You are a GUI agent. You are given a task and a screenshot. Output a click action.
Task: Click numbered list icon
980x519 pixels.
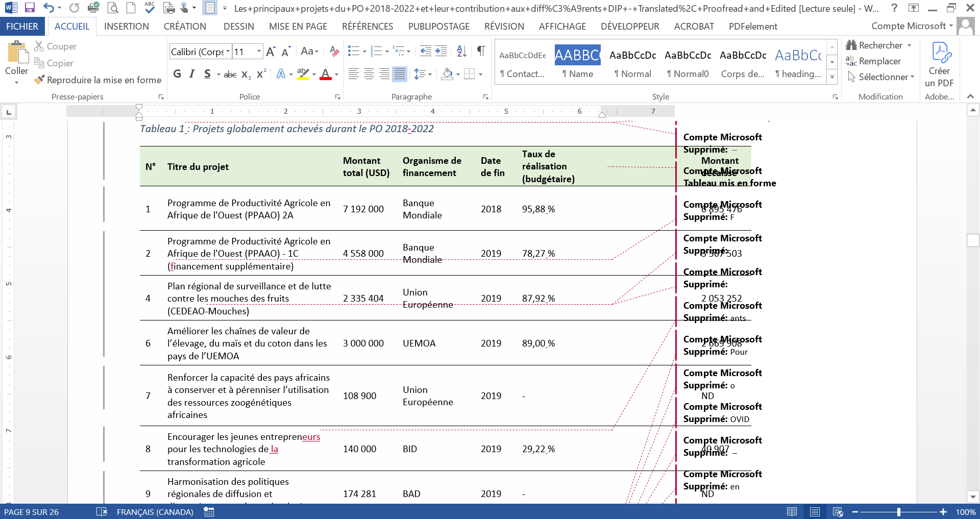[x=376, y=51]
